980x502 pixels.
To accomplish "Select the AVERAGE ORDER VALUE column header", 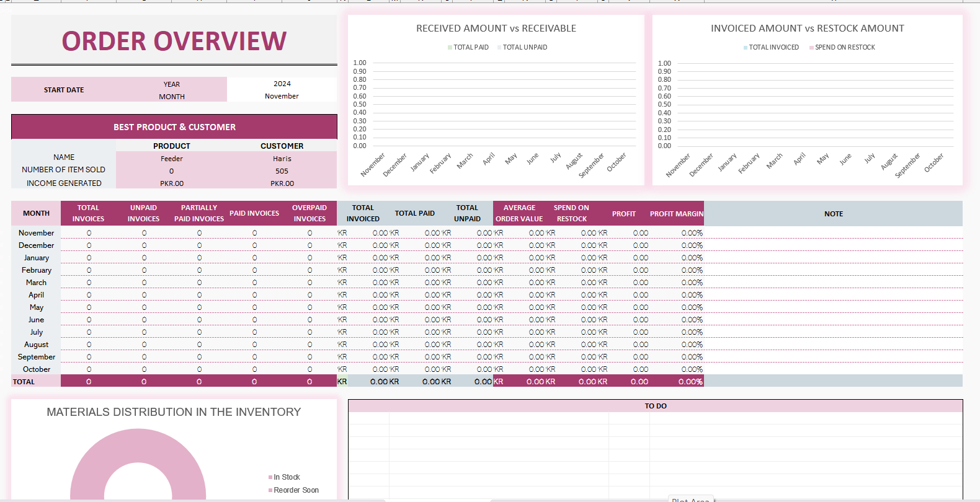I will tap(519, 213).
